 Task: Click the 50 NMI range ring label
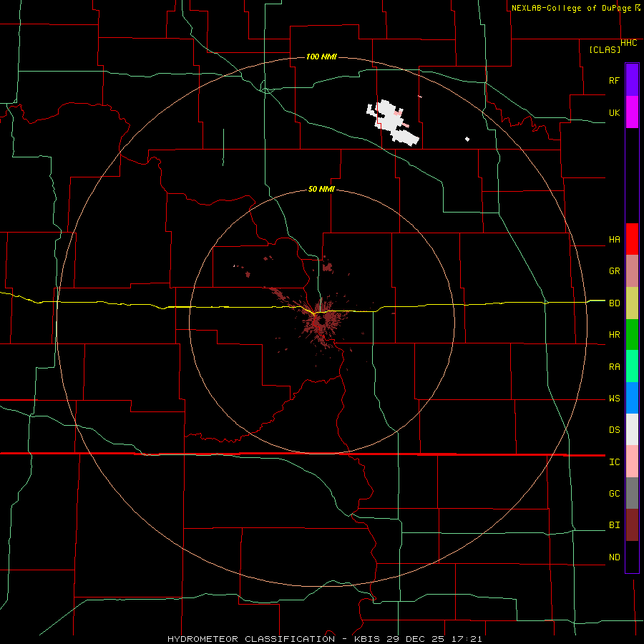click(321, 190)
